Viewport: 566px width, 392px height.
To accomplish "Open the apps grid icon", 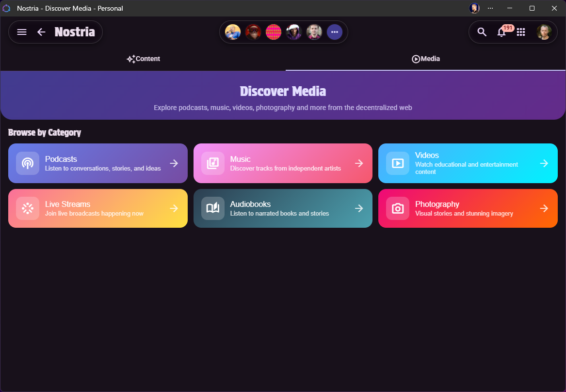I will pos(521,32).
